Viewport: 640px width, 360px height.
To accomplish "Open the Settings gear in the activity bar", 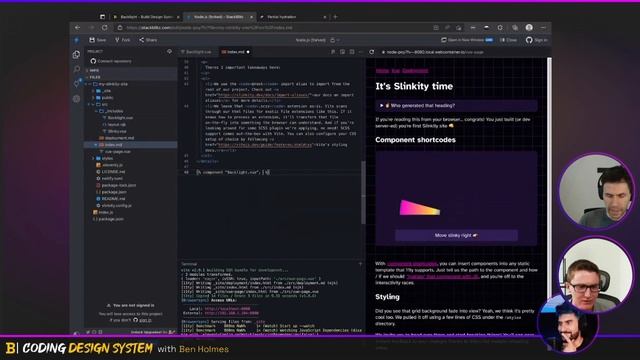I will click(x=76, y=99).
